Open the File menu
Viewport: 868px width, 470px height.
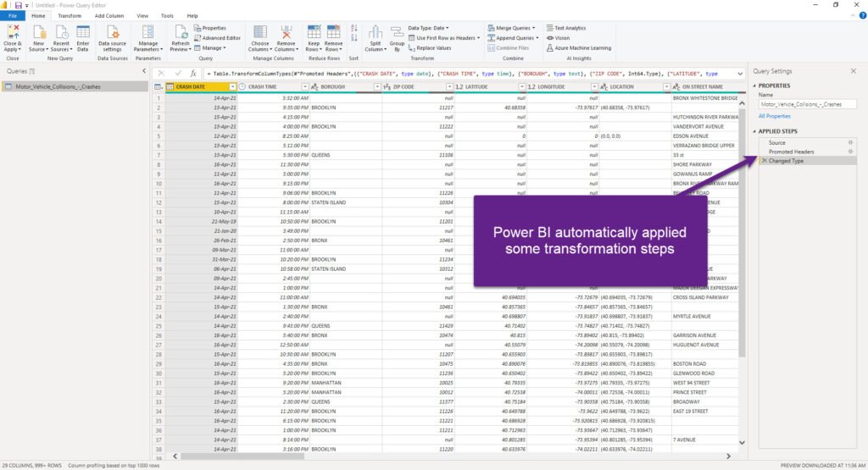[x=12, y=16]
